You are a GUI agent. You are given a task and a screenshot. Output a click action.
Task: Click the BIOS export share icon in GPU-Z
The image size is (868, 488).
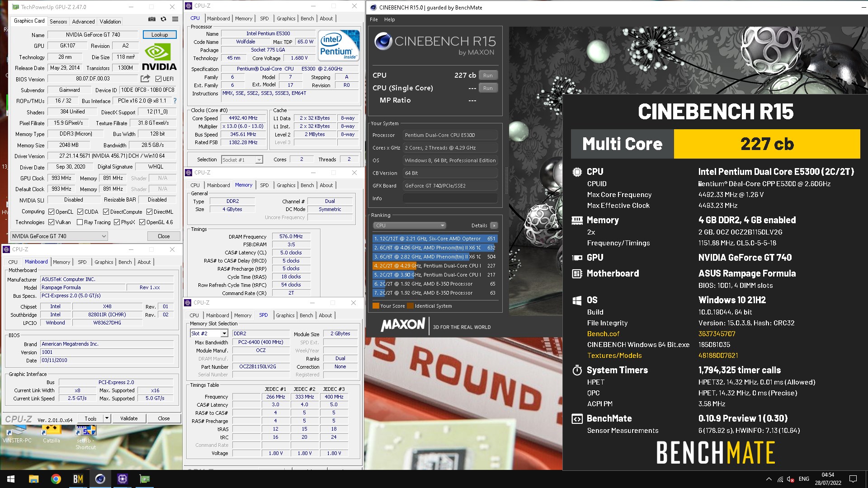tap(145, 79)
